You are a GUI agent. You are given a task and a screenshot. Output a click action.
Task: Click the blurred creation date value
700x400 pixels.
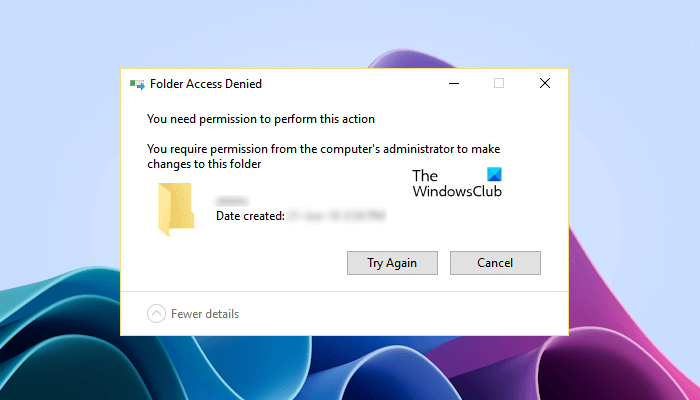coord(335,216)
